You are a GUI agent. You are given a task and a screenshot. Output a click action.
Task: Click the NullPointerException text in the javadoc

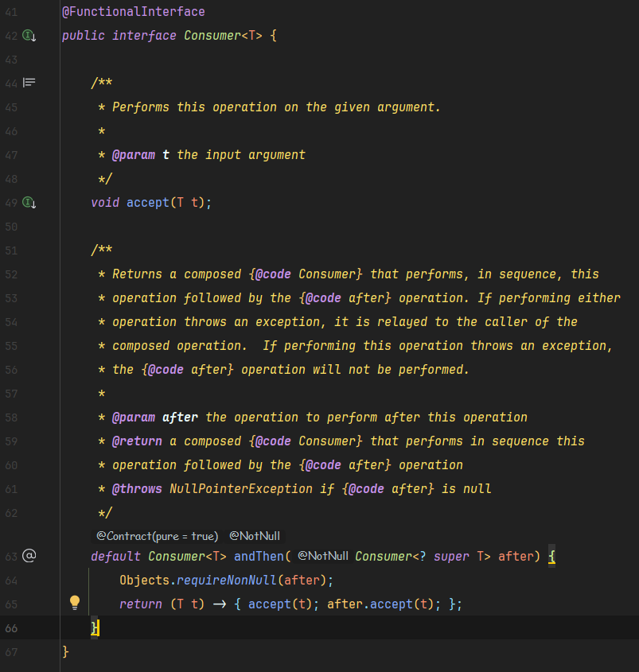click(241, 489)
